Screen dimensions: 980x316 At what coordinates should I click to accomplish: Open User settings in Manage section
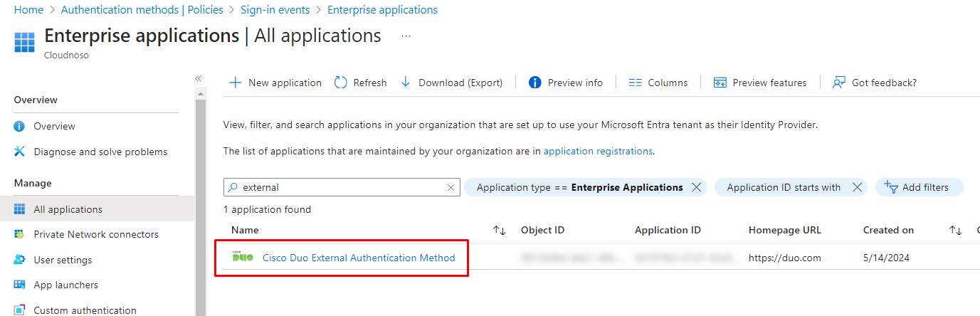tap(63, 260)
